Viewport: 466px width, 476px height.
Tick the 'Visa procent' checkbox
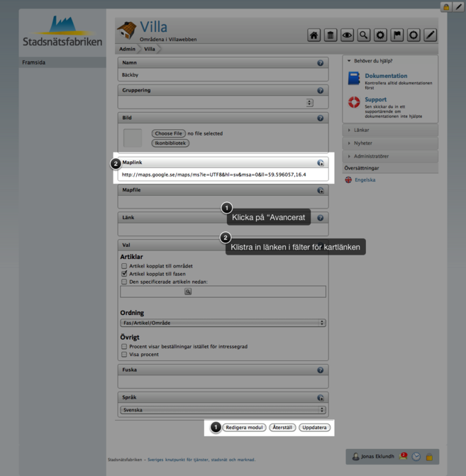click(124, 354)
